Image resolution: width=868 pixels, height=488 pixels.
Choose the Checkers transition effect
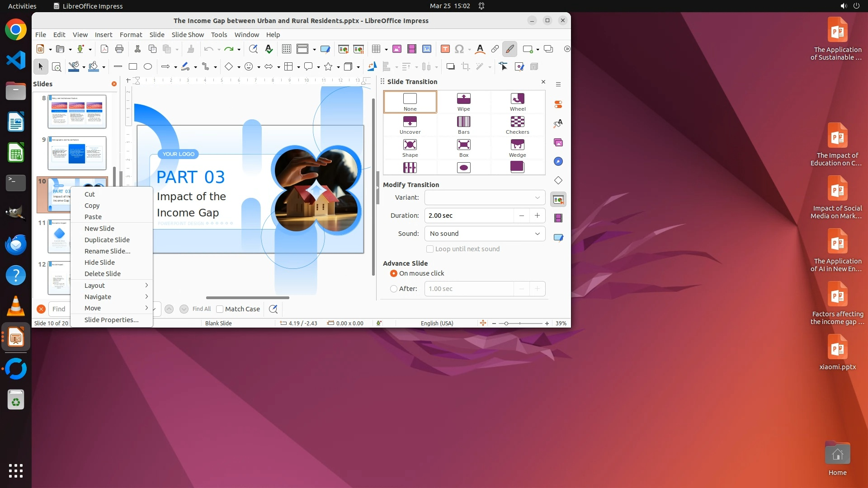point(517,125)
